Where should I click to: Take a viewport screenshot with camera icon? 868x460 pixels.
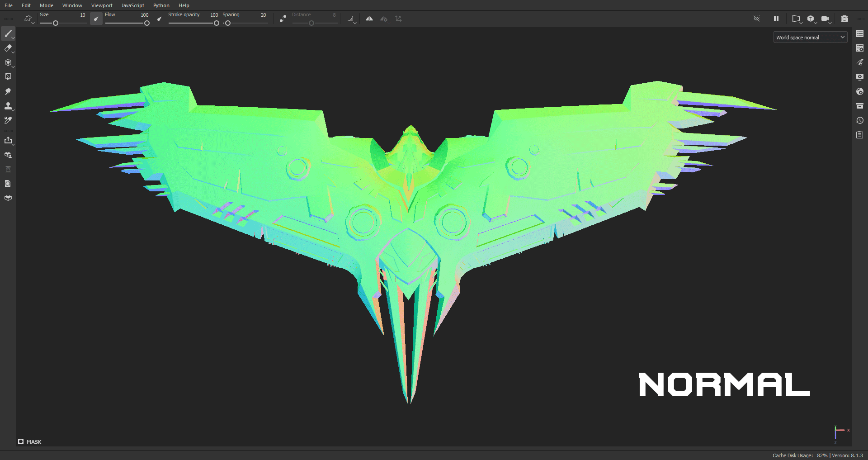844,19
